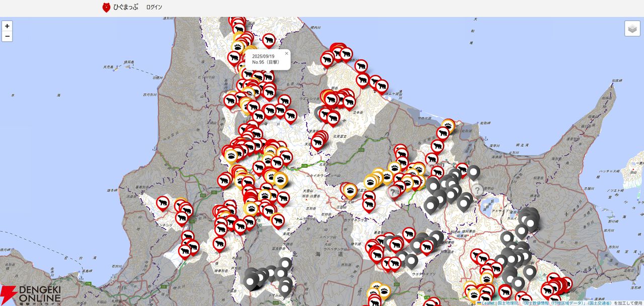Click the No.95 sighting popup text
This screenshot has width=644, height=306.
pos(266,59)
